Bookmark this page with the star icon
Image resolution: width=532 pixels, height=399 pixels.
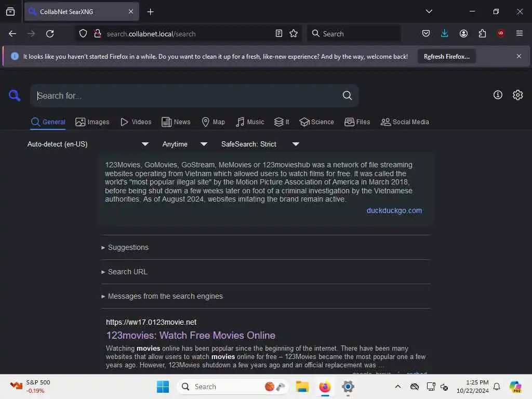(x=294, y=34)
